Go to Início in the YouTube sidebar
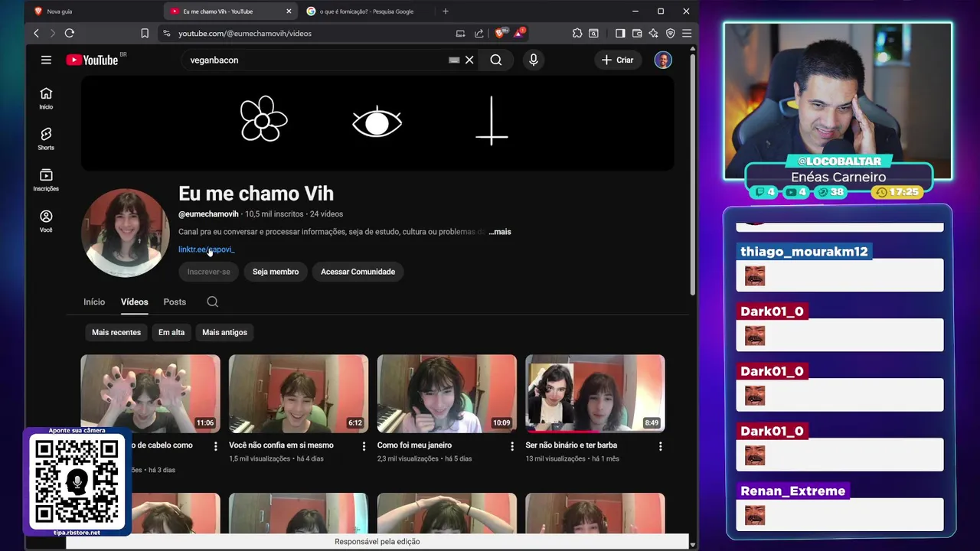The width and height of the screenshot is (980, 551). pos(46,98)
